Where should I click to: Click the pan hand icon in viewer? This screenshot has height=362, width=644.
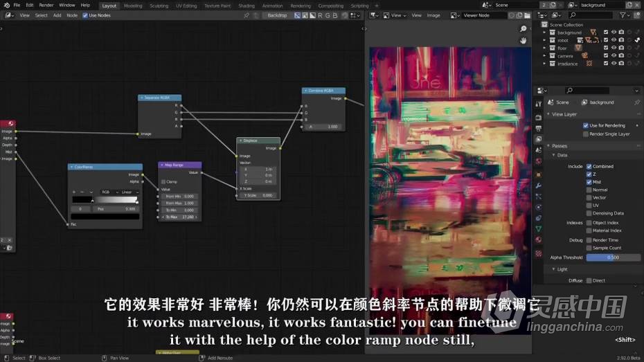524,40
